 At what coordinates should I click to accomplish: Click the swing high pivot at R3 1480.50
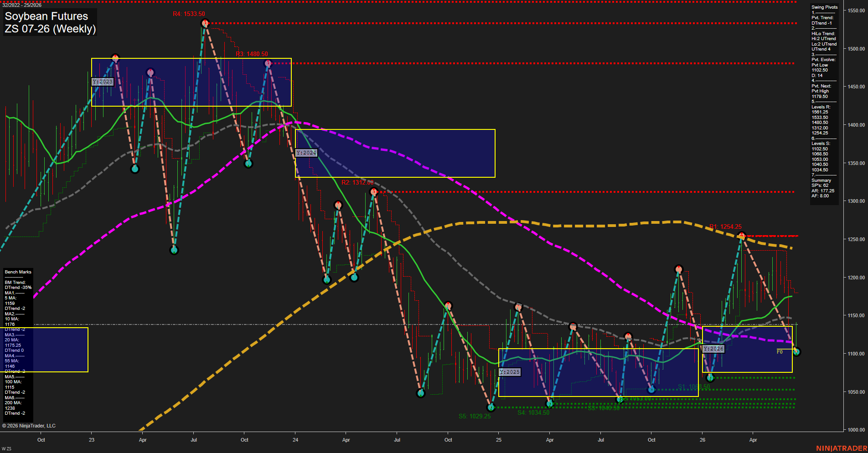[x=268, y=63]
